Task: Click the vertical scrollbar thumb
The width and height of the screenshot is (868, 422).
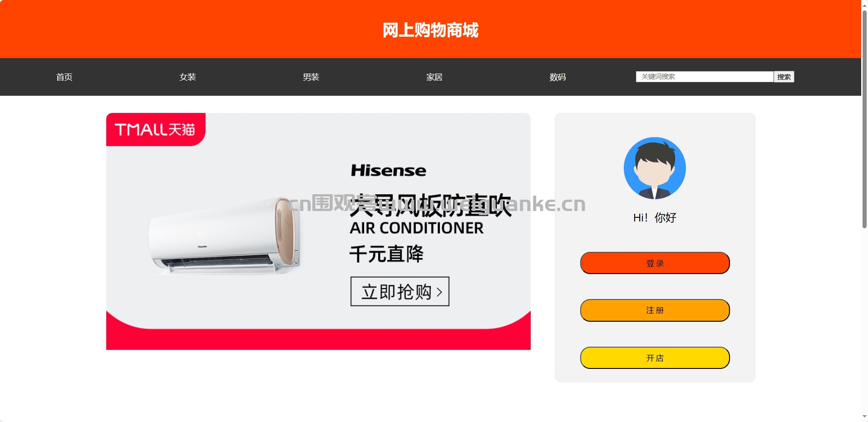Action: click(864, 118)
